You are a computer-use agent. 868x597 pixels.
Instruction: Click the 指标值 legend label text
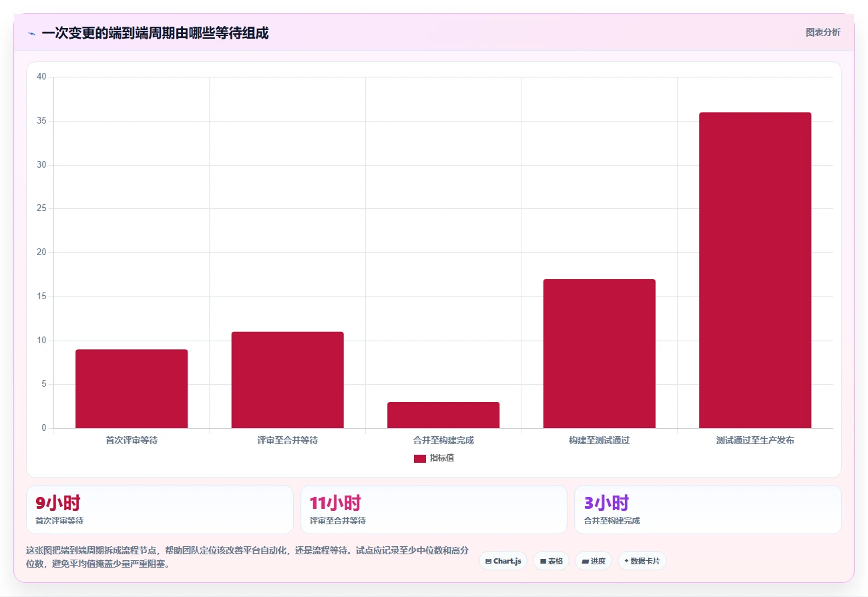pos(441,458)
